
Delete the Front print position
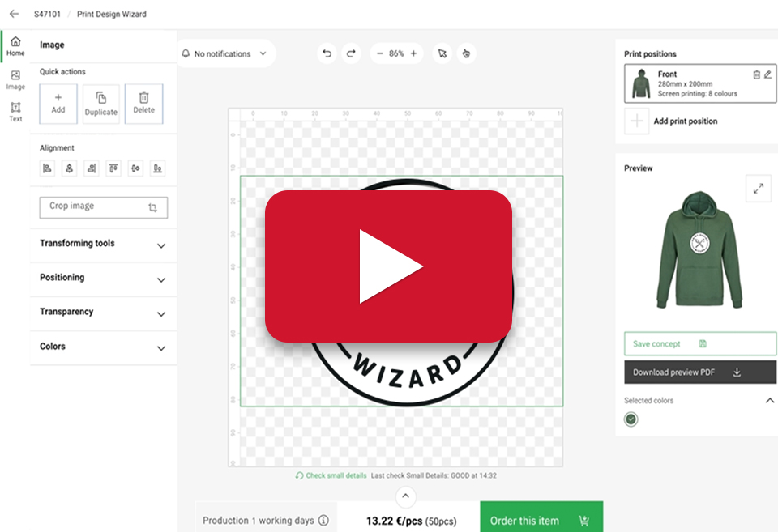pos(757,74)
